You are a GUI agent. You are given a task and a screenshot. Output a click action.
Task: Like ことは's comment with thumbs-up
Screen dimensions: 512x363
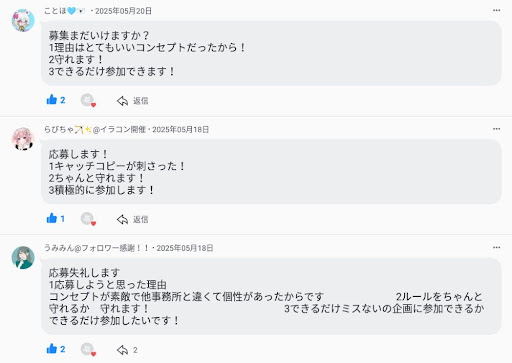(x=52, y=100)
